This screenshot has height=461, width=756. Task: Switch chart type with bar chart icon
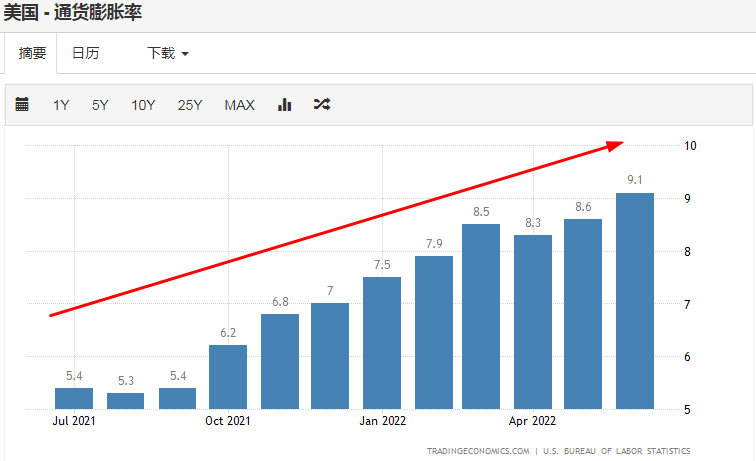pos(284,104)
